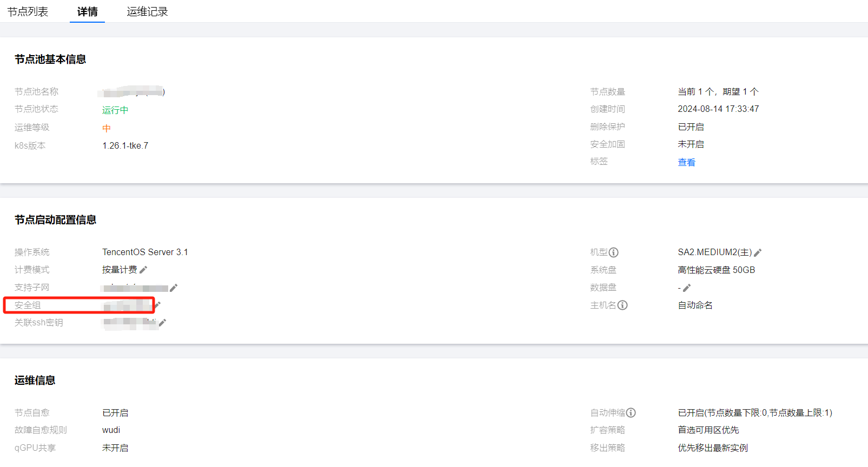Click the 创建时间 value 2024-08-14 17:33:47
This screenshot has width=868, height=467.
click(718, 109)
